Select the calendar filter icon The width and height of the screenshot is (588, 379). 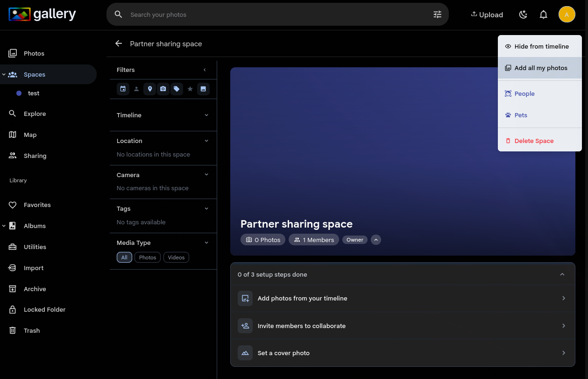(123, 89)
